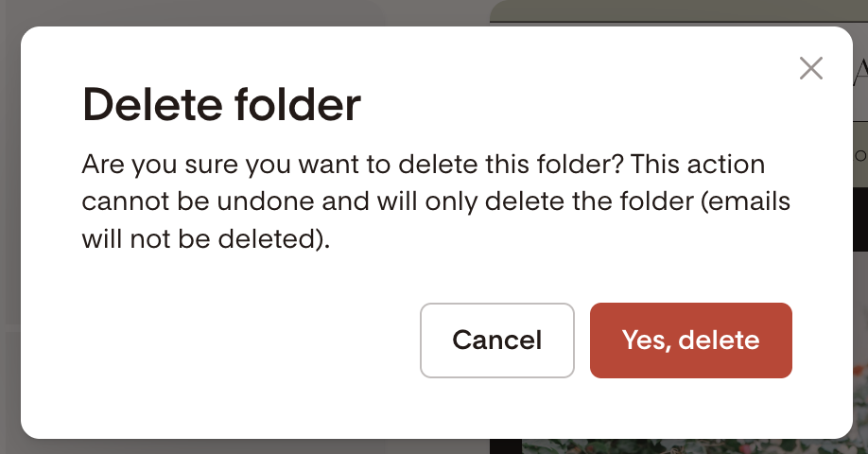Close the Delete folder dialog with X
868x454 pixels.
pos(810,68)
